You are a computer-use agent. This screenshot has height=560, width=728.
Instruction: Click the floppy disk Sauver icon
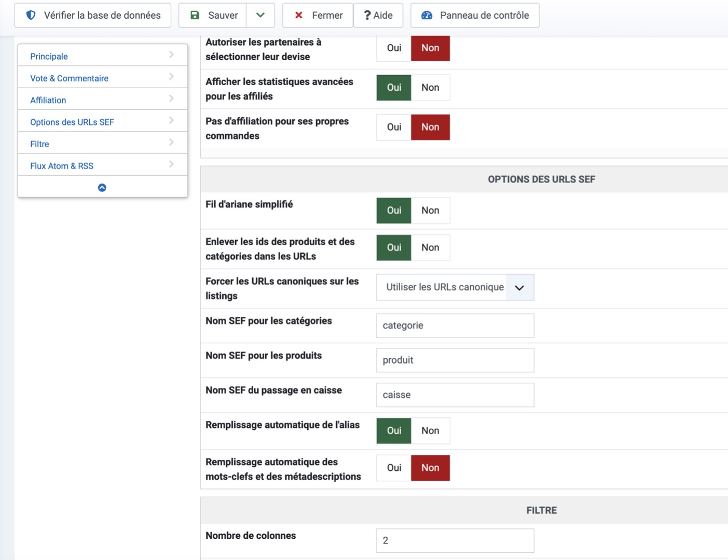(195, 15)
